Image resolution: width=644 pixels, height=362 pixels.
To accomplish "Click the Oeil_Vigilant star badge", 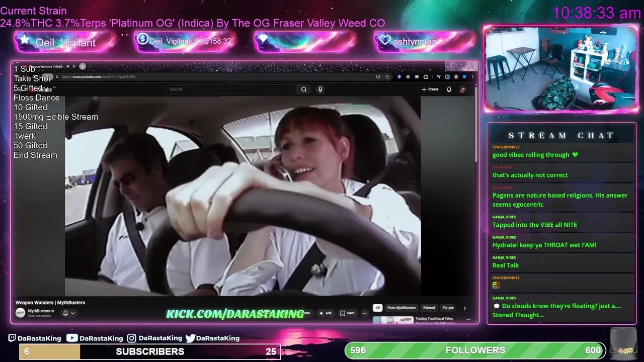I will 65,42.
